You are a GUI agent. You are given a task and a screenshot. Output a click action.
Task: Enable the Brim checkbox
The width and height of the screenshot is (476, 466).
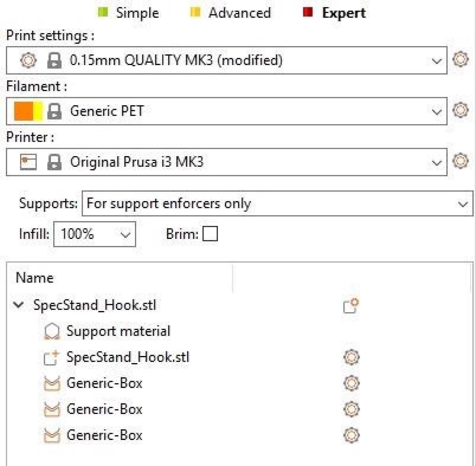pyautogui.click(x=210, y=234)
